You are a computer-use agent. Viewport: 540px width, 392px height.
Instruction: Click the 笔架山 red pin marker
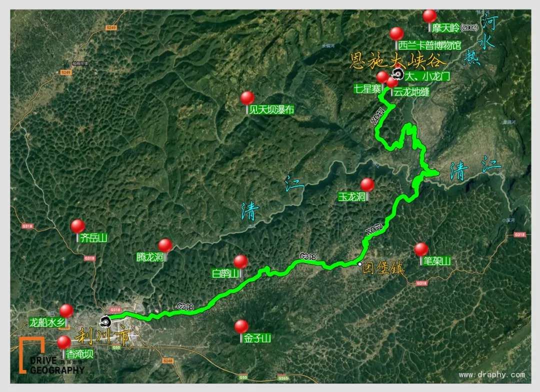point(421,249)
